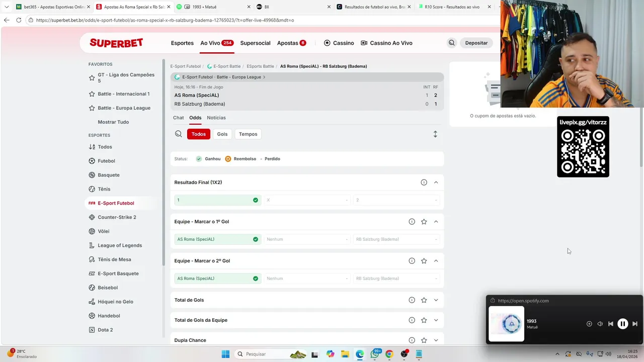
Task: Open the site search magnifier in header
Action: (x=452, y=43)
